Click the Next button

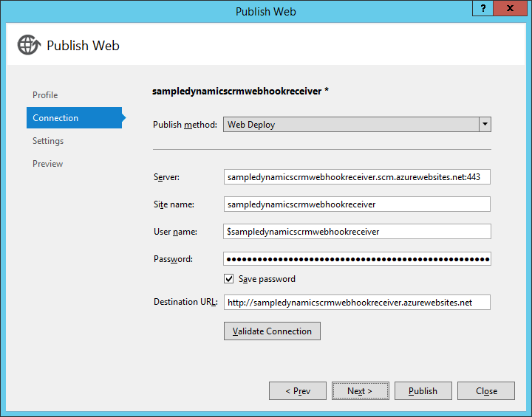(x=360, y=391)
